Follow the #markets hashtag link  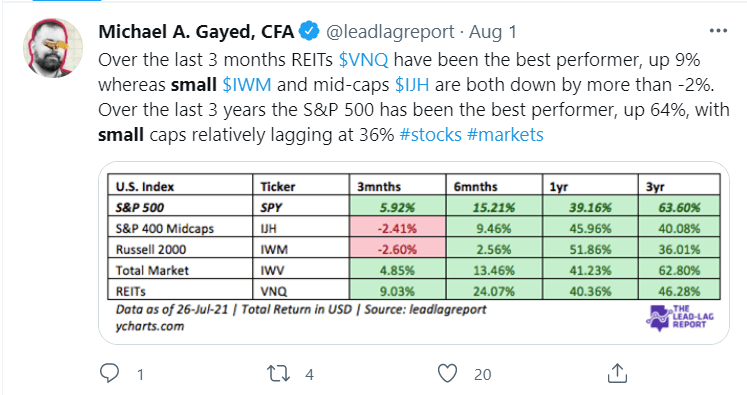[x=505, y=135]
